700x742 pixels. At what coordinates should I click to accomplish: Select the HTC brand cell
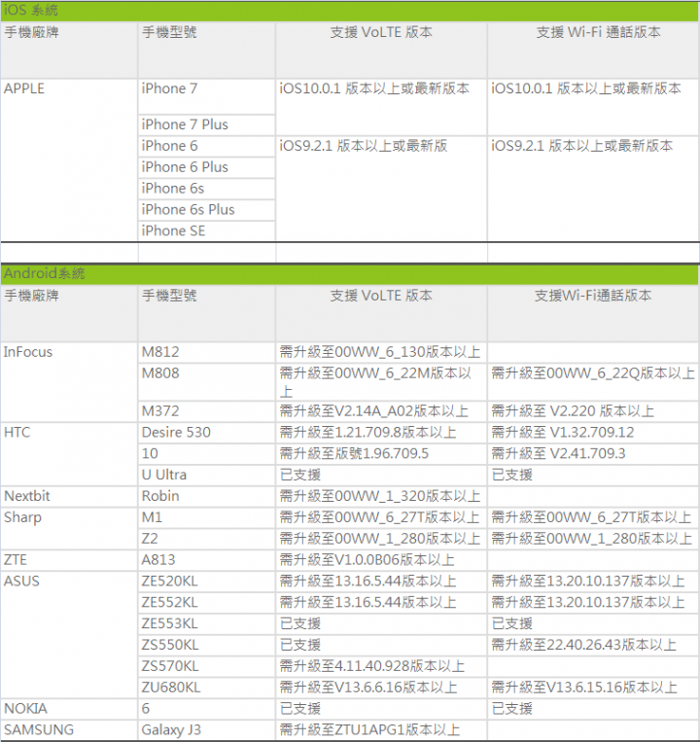pyautogui.click(x=69, y=454)
